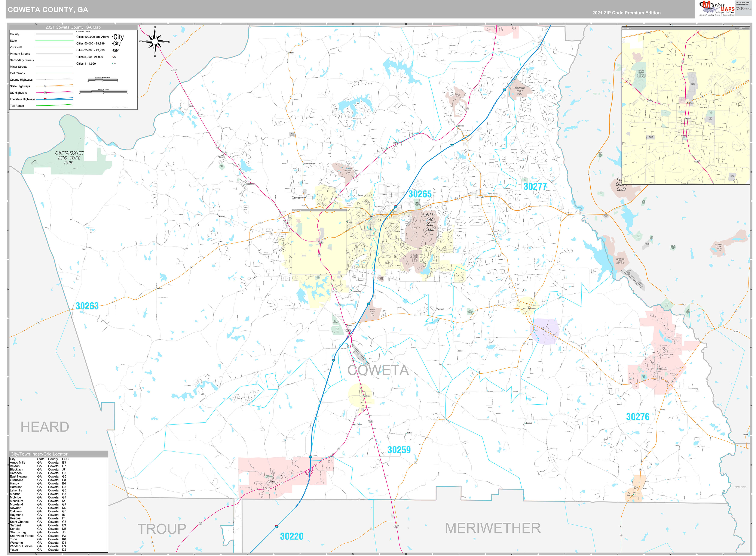Click the County Highways legend entry
756x556 pixels.
(x=21, y=80)
